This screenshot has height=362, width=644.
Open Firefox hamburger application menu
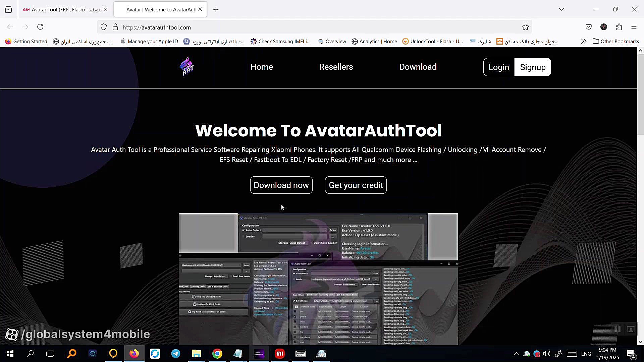[x=634, y=27]
